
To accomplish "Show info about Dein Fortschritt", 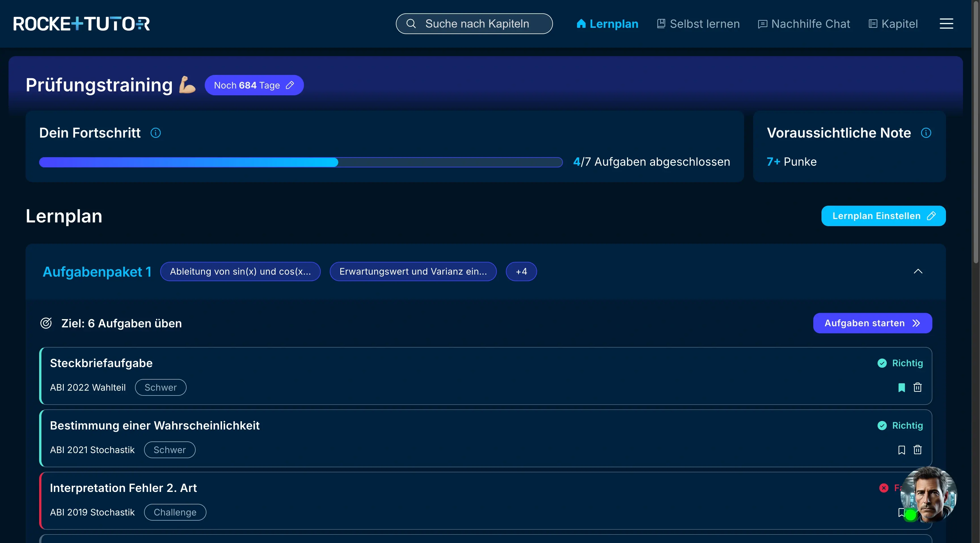I will click(156, 133).
